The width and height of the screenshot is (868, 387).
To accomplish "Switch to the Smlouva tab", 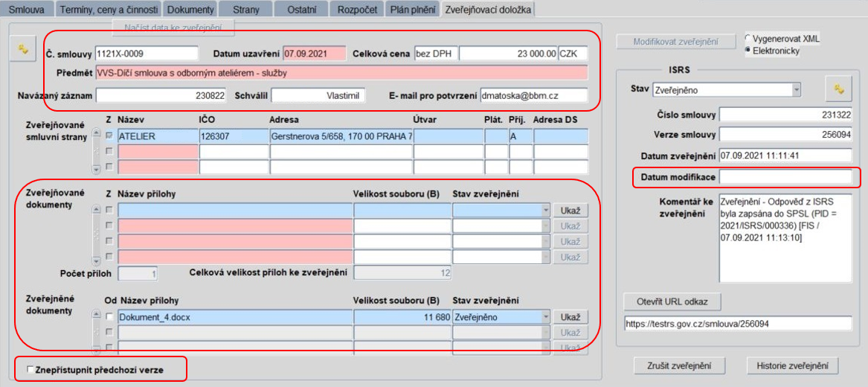I will pos(27,10).
